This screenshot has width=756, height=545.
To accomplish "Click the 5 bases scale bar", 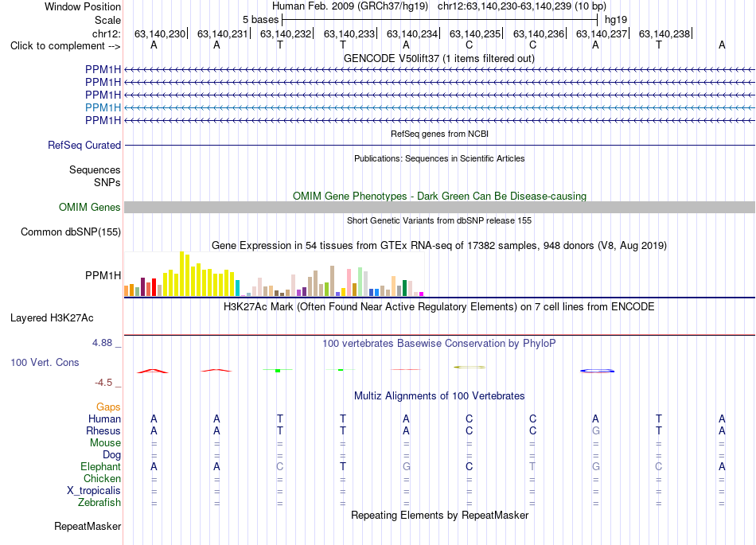I will pos(440,20).
